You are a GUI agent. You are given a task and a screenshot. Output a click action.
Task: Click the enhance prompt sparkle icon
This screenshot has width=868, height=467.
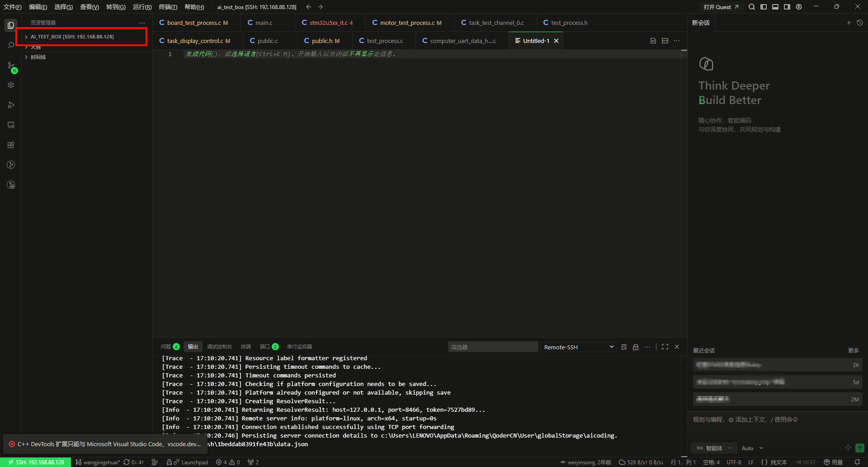(848, 448)
